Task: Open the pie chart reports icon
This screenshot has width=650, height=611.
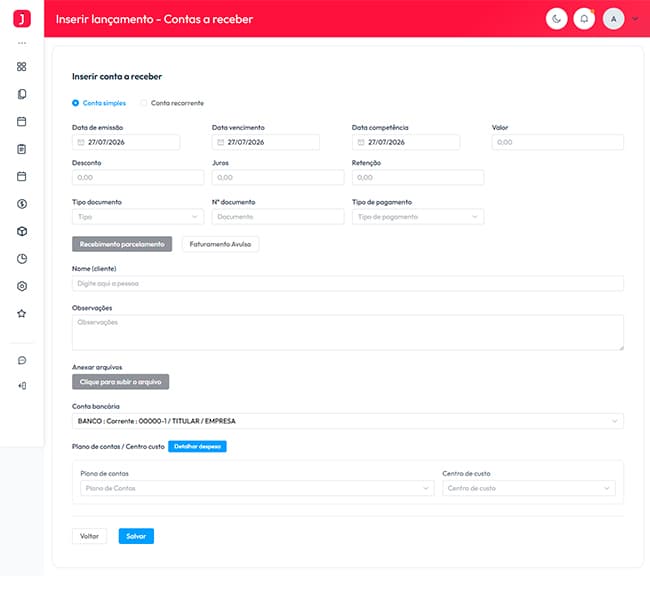Action: click(x=22, y=259)
